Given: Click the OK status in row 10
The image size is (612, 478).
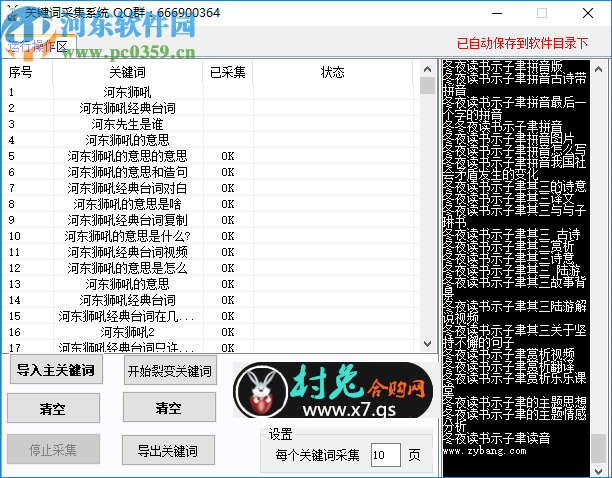Looking at the screenshot, I should [228, 236].
